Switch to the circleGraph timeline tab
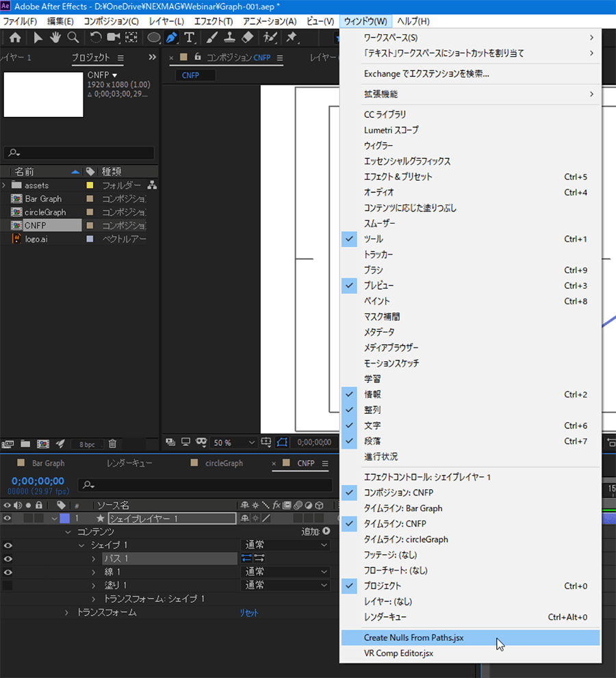The height and width of the screenshot is (678, 616). point(224,463)
